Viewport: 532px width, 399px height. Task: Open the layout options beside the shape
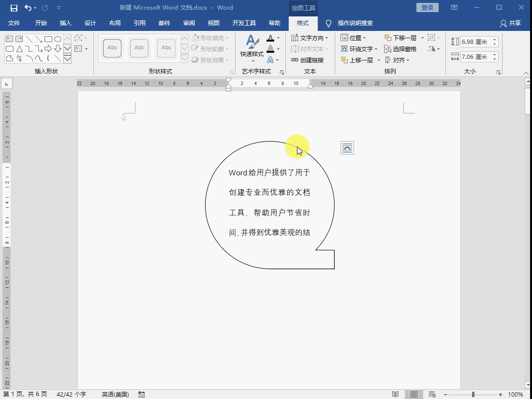point(347,148)
